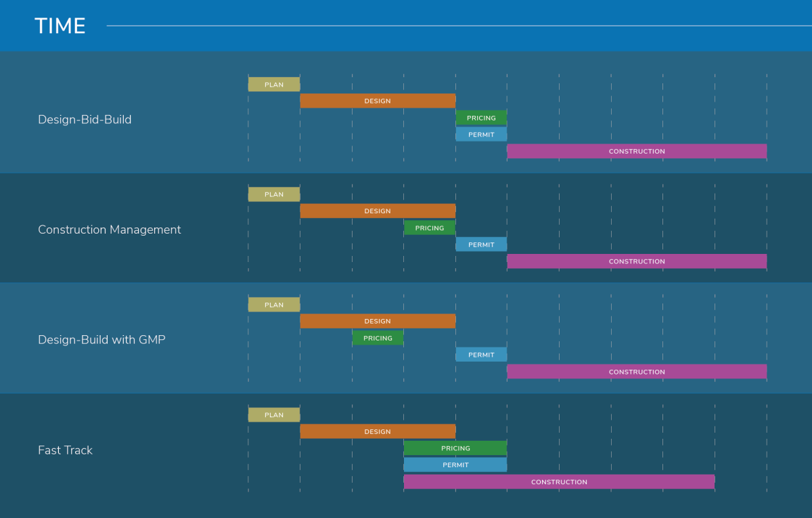Select the DESIGN bar in Design-Build with GMP

[x=378, y=321]
